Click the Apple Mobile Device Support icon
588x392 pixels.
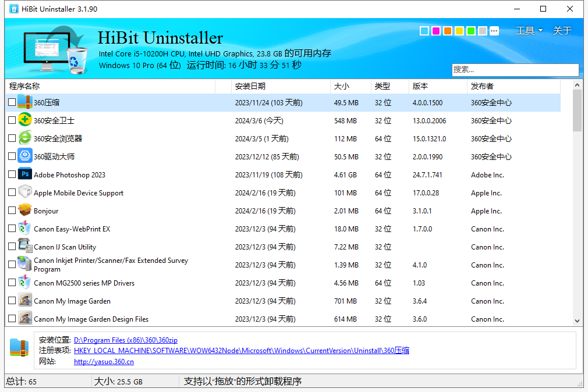pyautogui.click(x=25, y=193)
